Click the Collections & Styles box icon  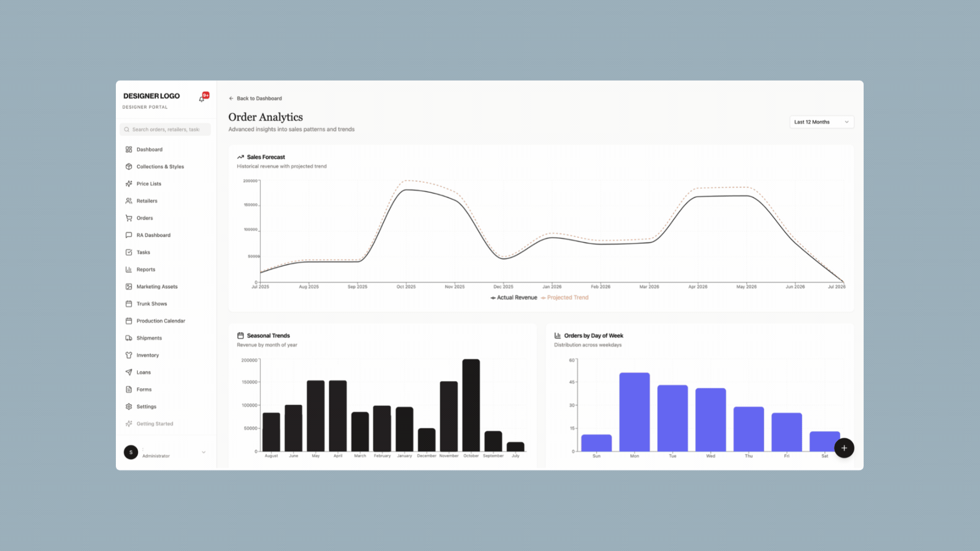[129, 167]
